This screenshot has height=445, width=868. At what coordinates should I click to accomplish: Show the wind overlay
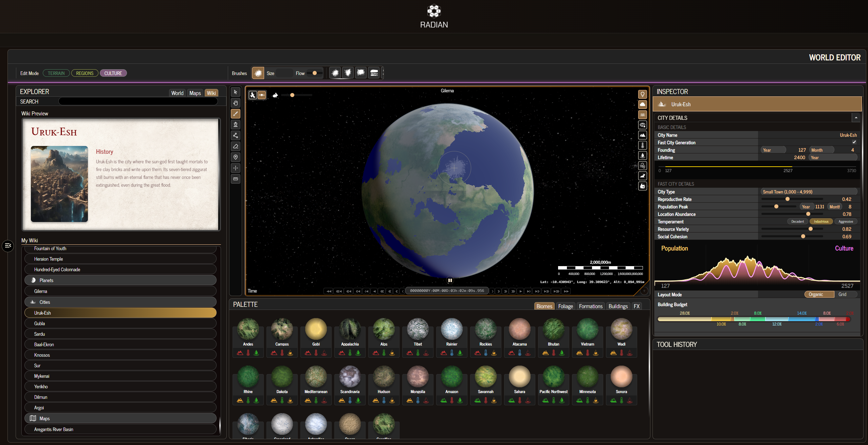click(x=643, y=166)
